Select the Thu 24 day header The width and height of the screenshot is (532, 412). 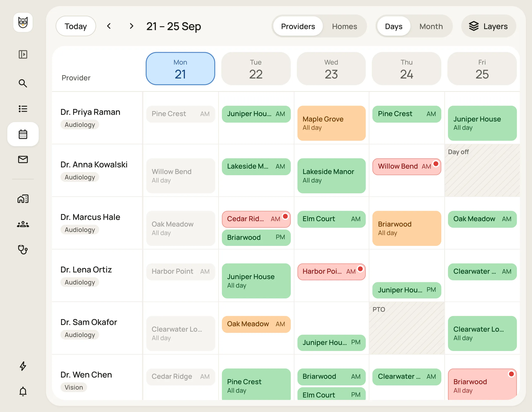pyautogui.click(x=406, y=69)
